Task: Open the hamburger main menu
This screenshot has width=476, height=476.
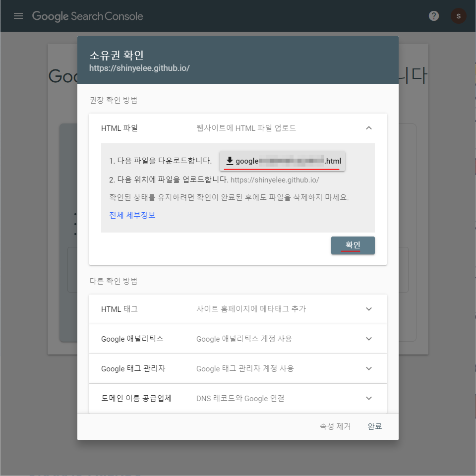Action: tap(18, 16)
